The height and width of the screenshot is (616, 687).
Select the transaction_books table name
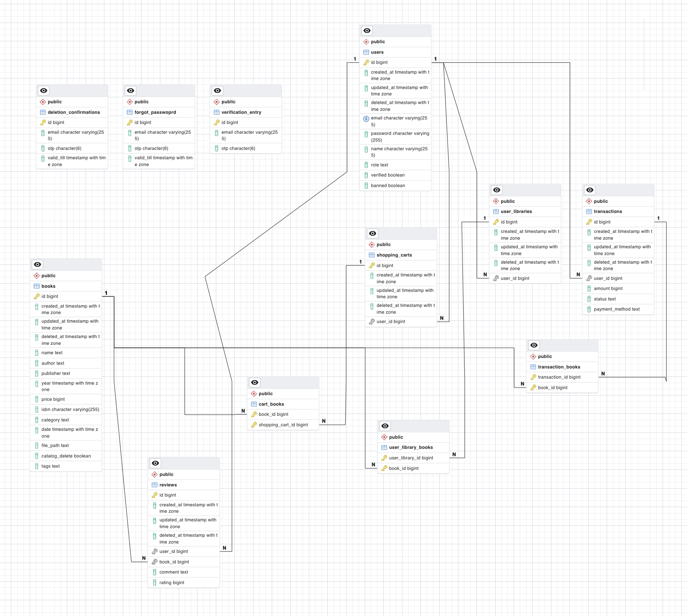click(x=559, y=367)
